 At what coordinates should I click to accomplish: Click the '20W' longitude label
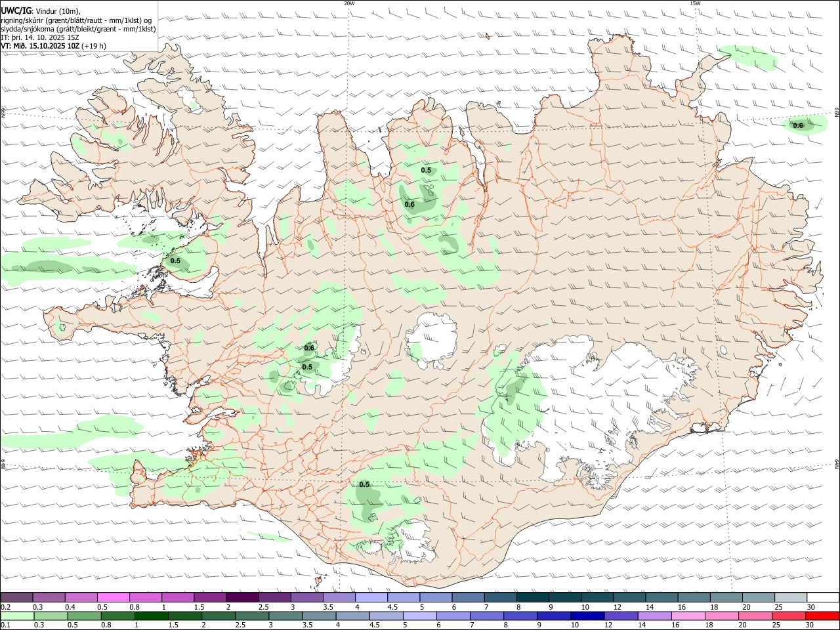(x=349, y=3)
